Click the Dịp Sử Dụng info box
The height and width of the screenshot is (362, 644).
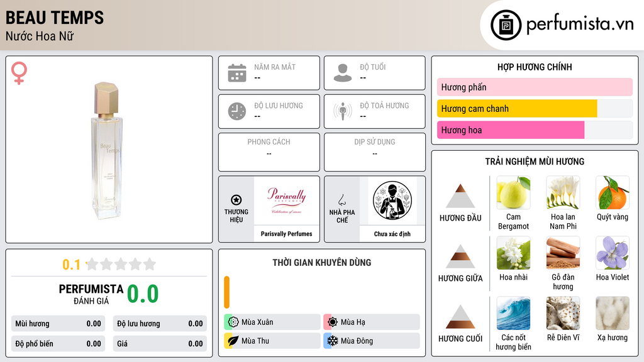[375, 152]
